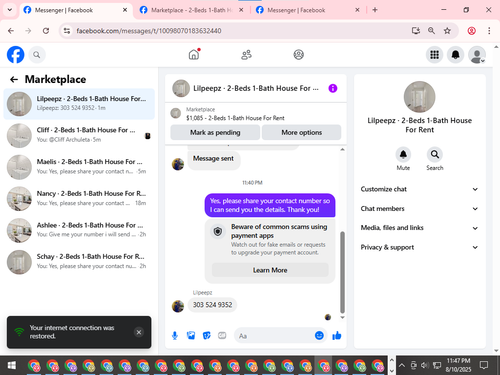
Task: Expand the Privacy & support section
Action: click(x=419, y=247)
